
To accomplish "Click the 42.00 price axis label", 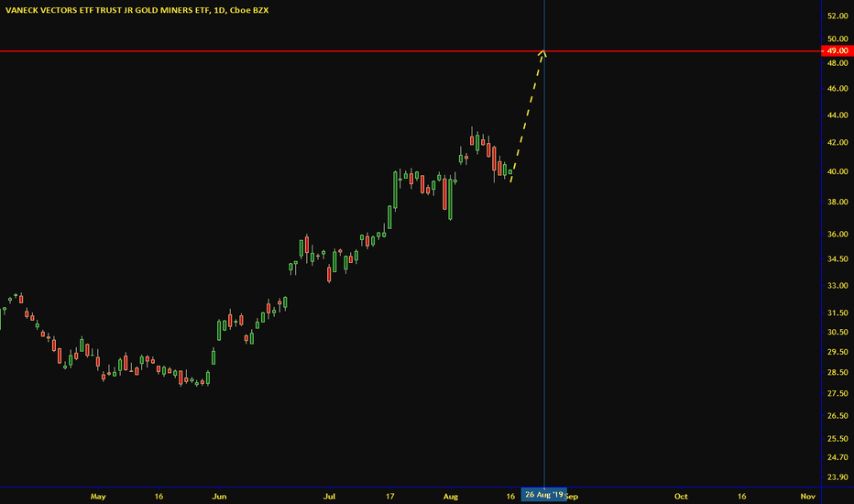I will (838, 142).
